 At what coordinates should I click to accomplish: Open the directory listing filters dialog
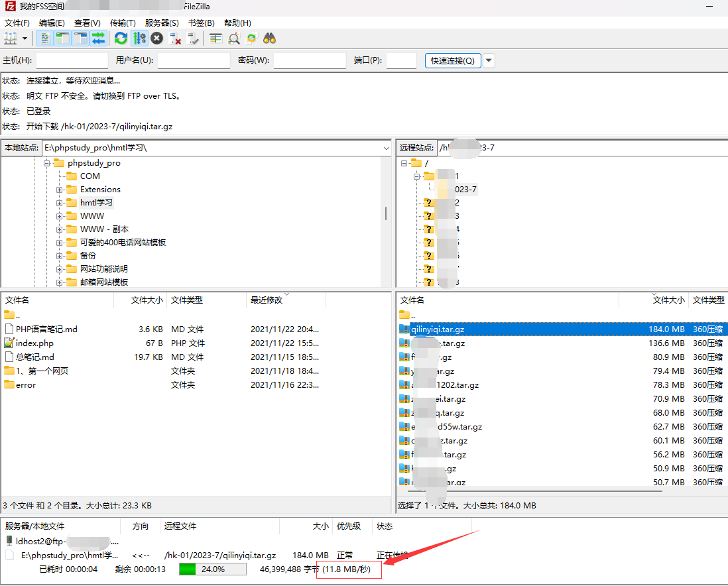pos(216,38)
